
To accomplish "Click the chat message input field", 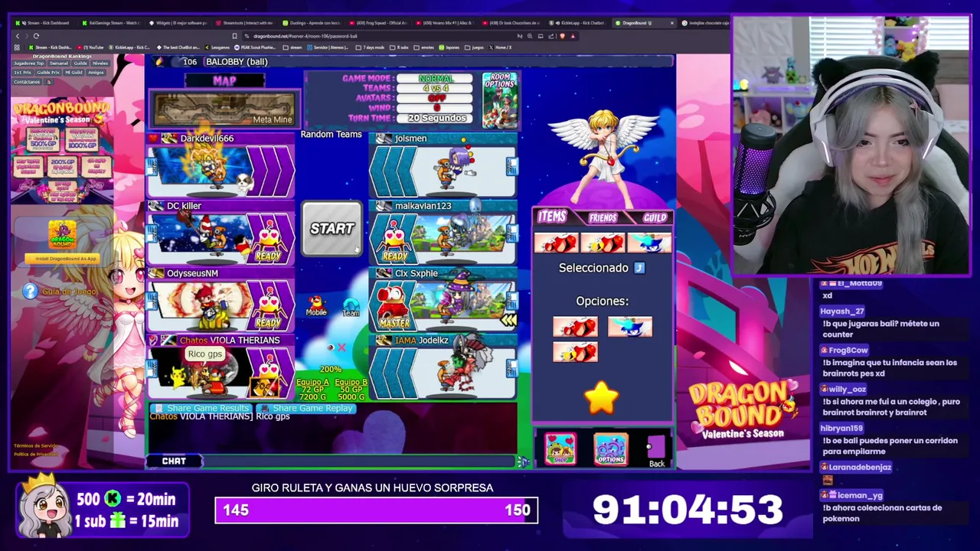I will [x=360, y=461].
